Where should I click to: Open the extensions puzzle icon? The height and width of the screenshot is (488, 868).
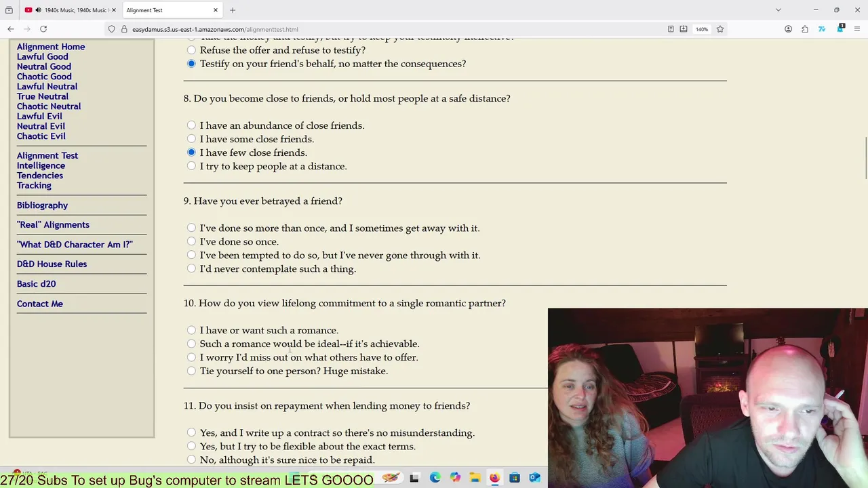coord(805,29)
